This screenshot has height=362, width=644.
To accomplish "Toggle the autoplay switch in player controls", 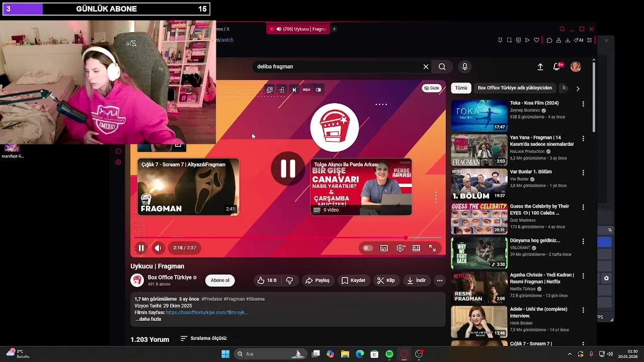I will tap(367, 248).
